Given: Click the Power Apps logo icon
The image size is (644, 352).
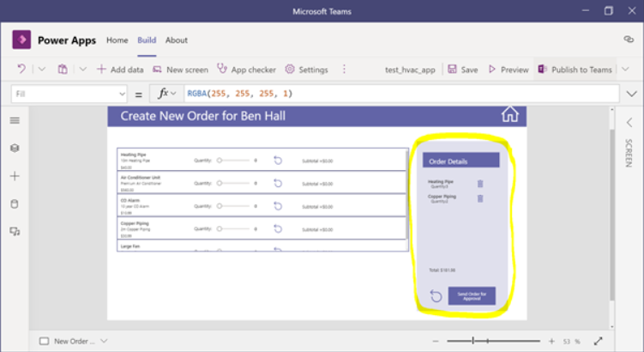Looking at the screenshot, I should coord(21,39).
